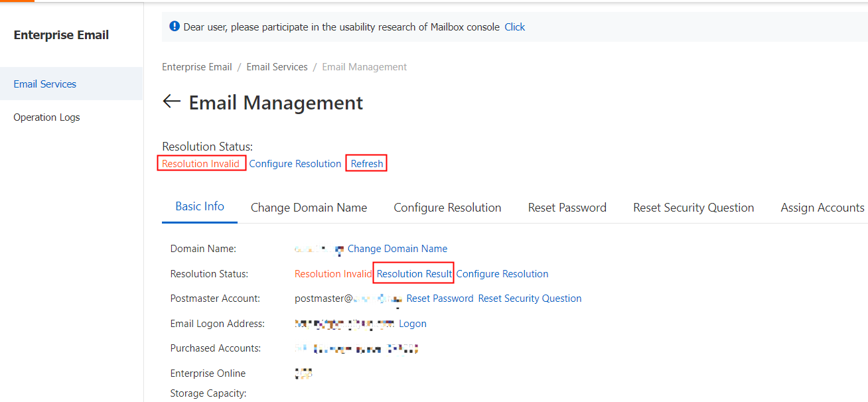Click Refresh next to resolution status
This screenshot has height=402, width=868.
[367, 164]
